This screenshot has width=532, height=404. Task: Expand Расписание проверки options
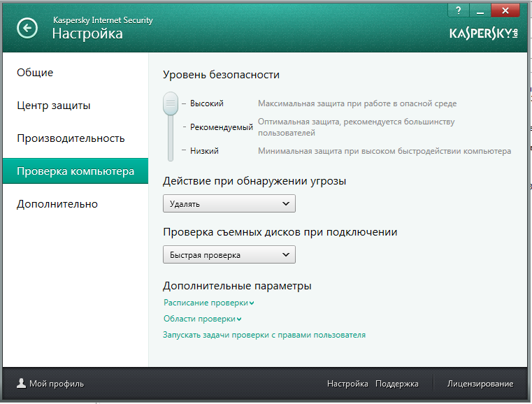[x=208, y=303]
